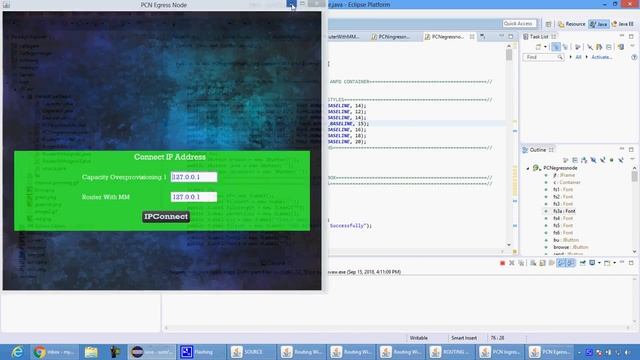The width and height of the screenshot is (640, 360).
Task: Click Pin Console icon
Action: [582, 263]
